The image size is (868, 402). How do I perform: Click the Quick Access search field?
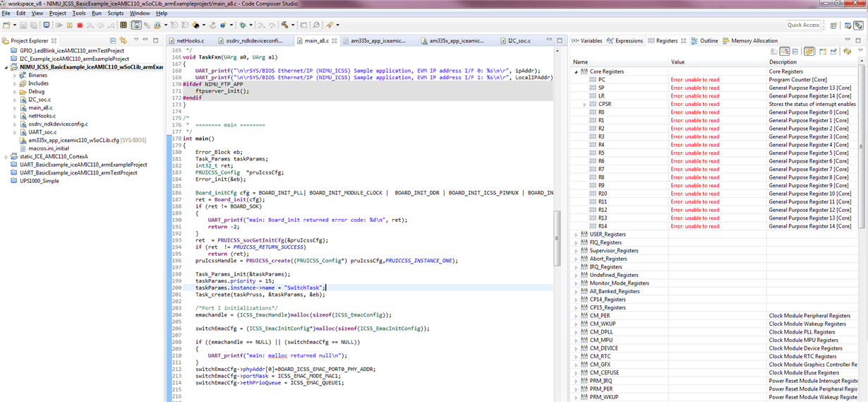pyautogui.click(x=803, y=25)
